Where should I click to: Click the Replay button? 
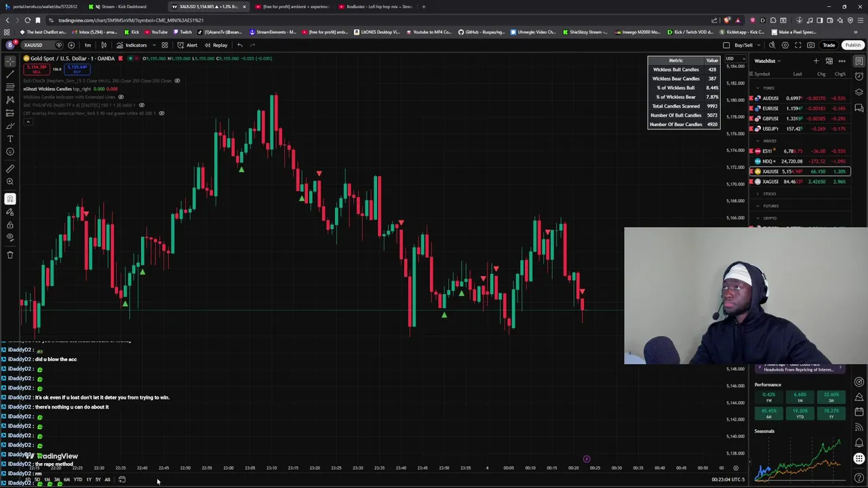point(216,45)
